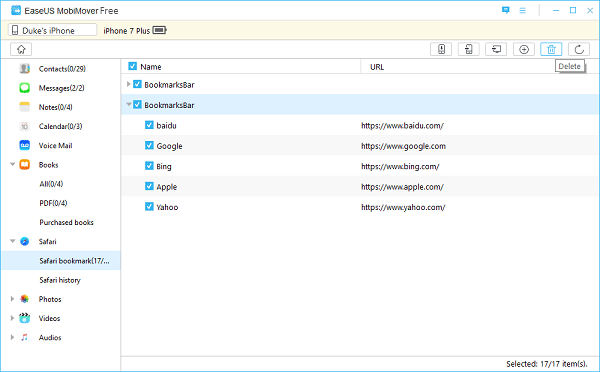Collapse the Safari tree section

tap(12, 241)
